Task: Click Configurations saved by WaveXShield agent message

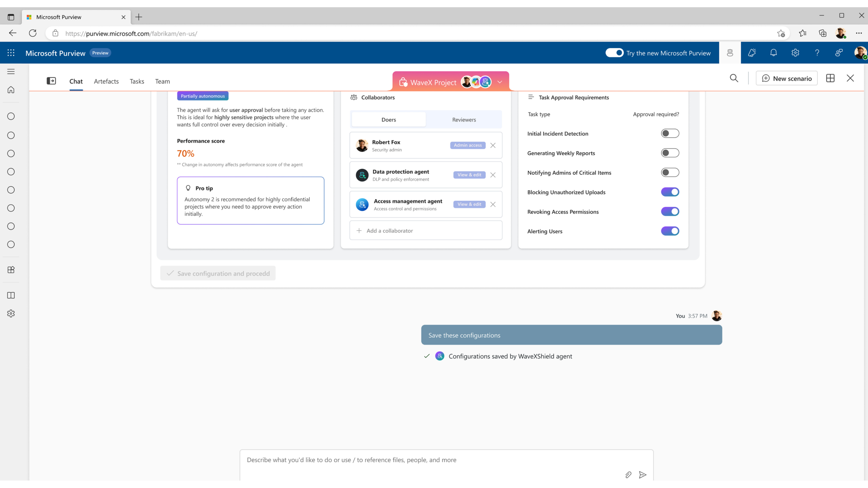Action: (x=510, y=356)
